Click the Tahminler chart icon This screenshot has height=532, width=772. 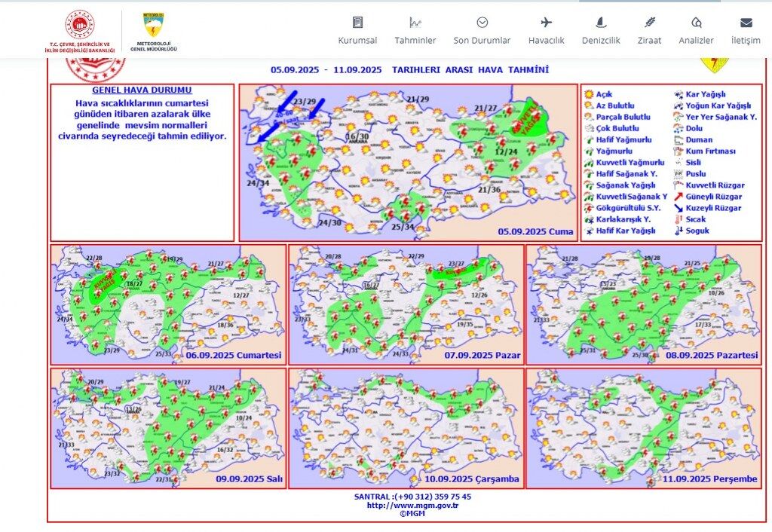click(415, 23)
